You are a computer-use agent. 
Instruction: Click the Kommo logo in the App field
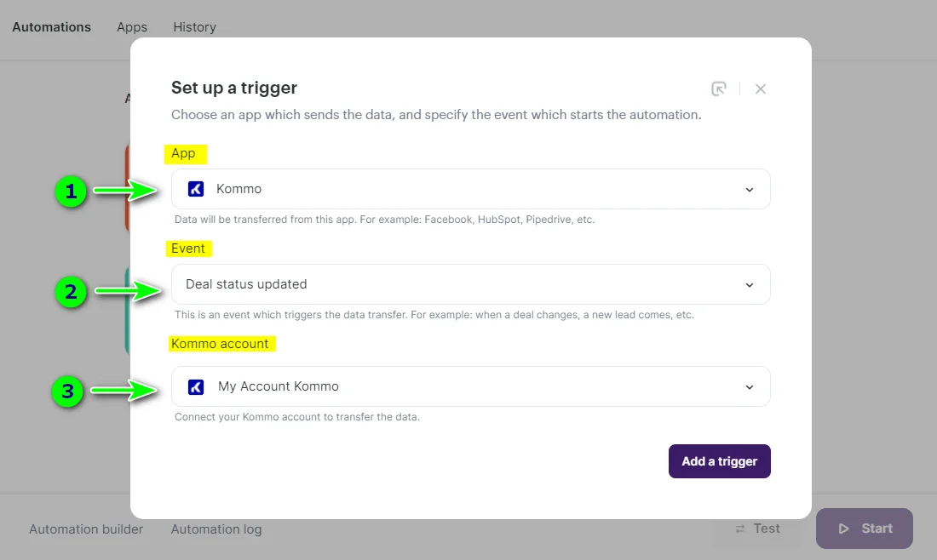point(196,189)
